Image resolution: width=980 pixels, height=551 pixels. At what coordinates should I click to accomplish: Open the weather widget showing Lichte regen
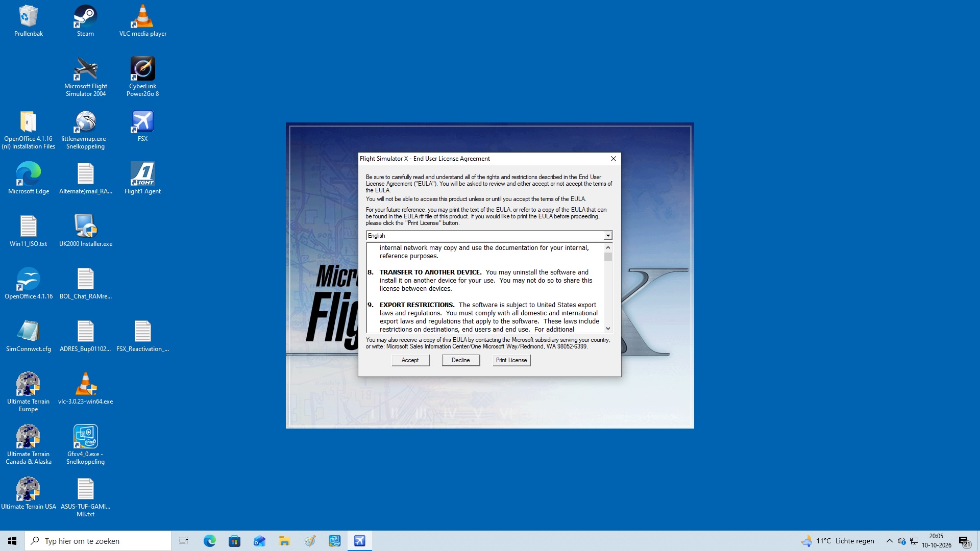(837, 541)
